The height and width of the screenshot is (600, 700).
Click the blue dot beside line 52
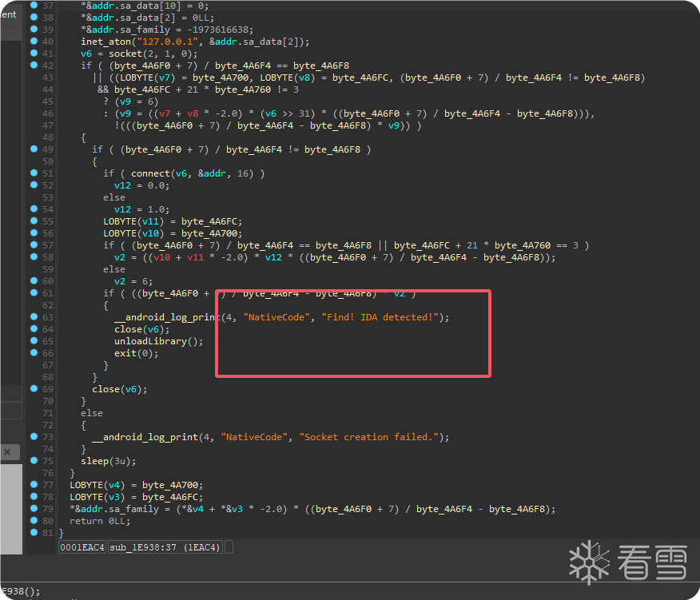point(34,185)
